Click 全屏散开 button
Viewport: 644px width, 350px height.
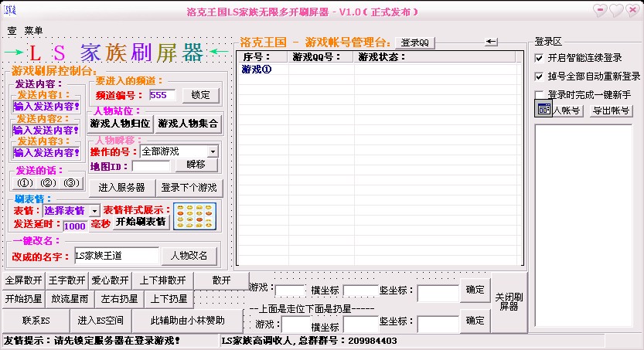(x=23, y=280)
